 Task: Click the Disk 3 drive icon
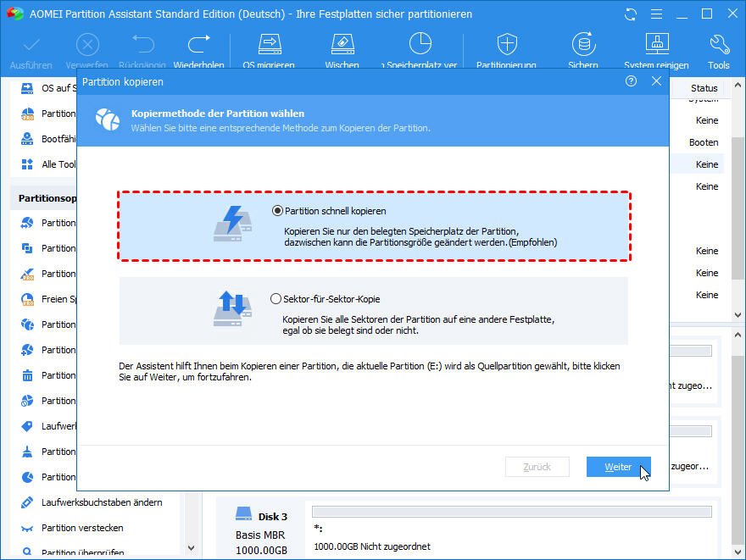244,514
